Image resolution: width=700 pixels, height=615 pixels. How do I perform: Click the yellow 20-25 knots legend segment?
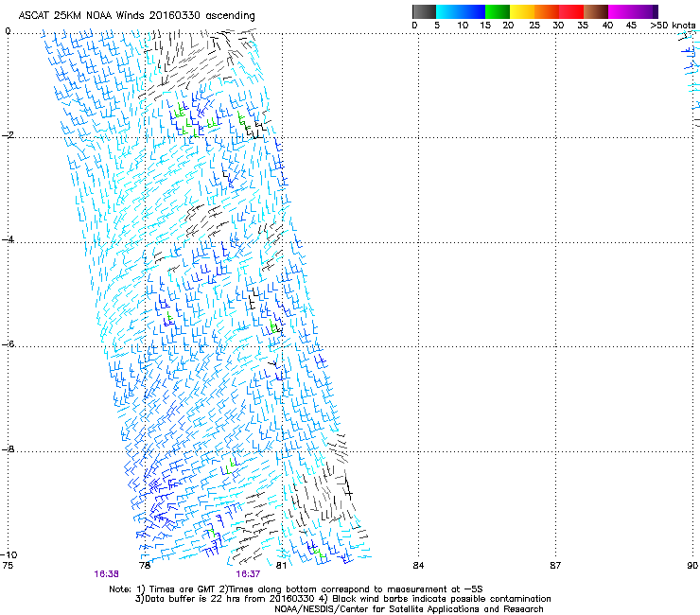[522, 11]
